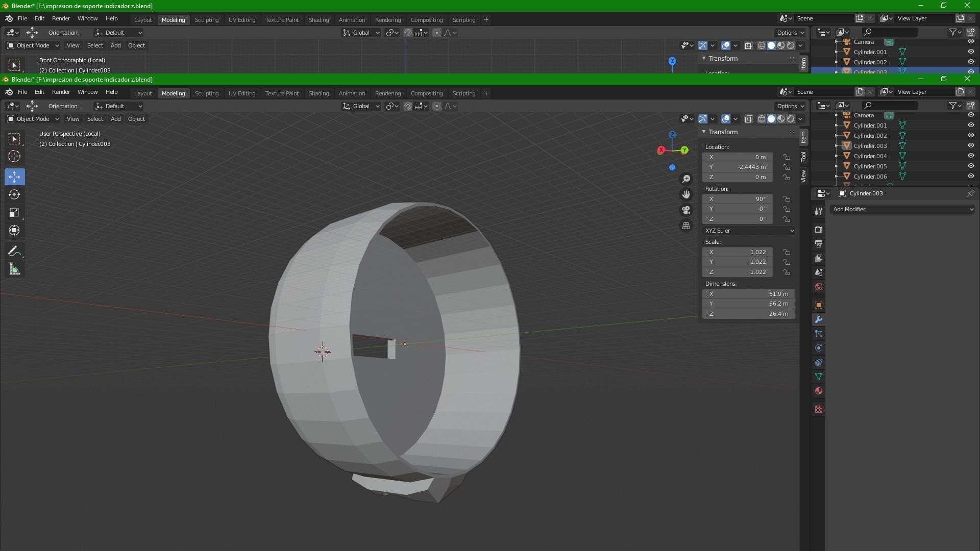Click the viewport Options button
This screenshot has width=980, height=551.
pos(790,106)
